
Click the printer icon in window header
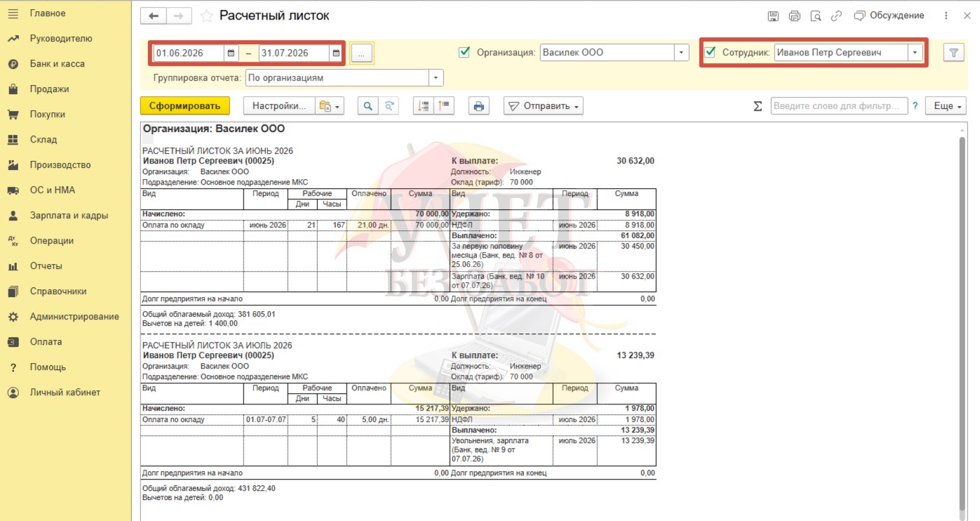[794, 16]
